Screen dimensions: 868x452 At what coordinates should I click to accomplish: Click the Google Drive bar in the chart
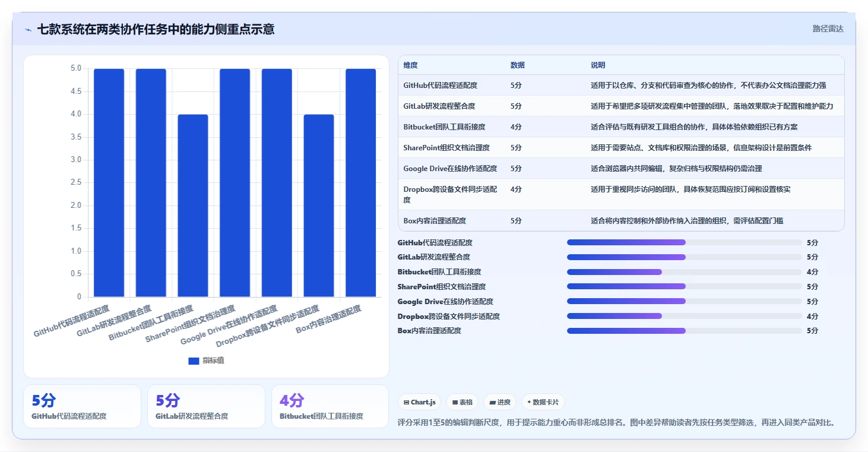coord(277,183)
